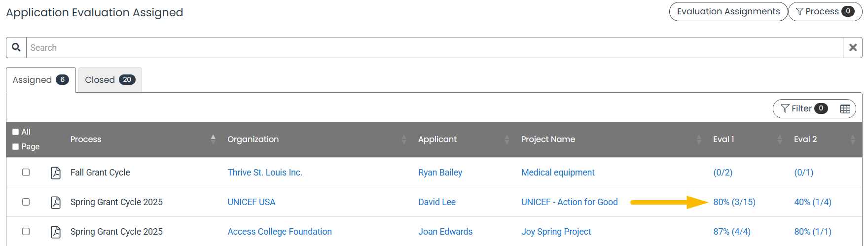Clear the search with the X icon
Viewport: 868px width, 246px height.
tap(853, 47)
